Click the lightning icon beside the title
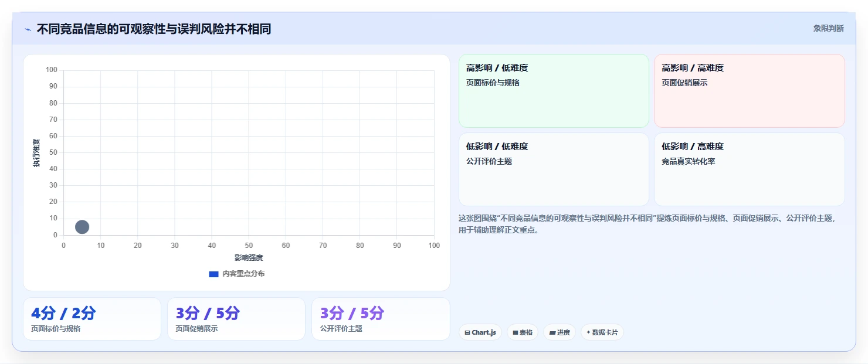The width and height of the screenshot is (868, 364). [x=28, y=29]
